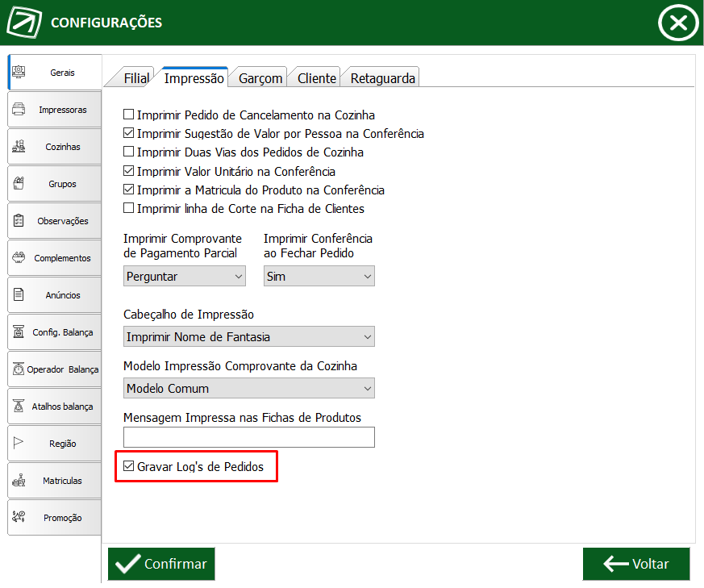Open the Conferência ao Fechar Pedido dropdown
704x588 pixels.
[x=319, y=277]
